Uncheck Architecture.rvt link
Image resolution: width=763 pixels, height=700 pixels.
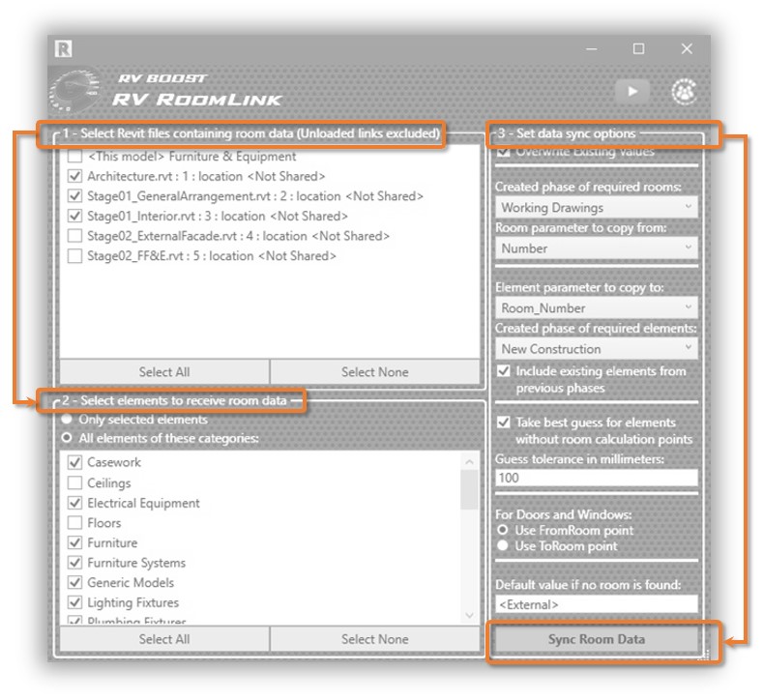[x=74, y=176]
